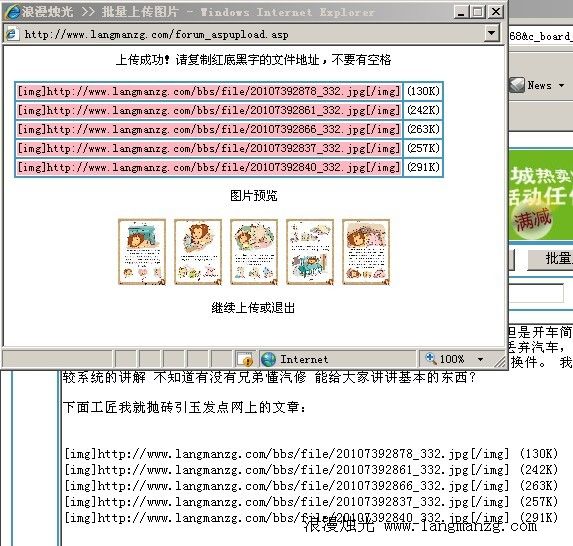The width and height of the screenshot is (573, 546).
Task: Open the first preview thumbnail
Action: (x=142, y=252)
